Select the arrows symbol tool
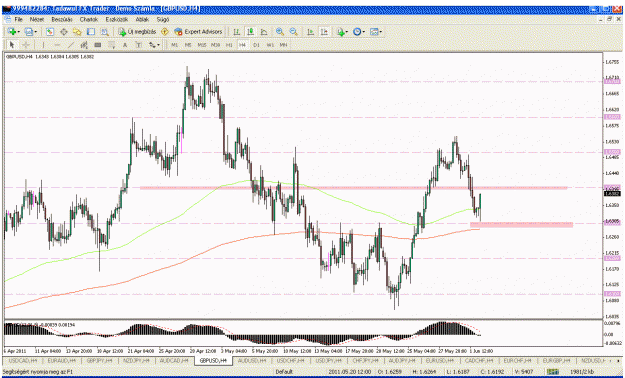The image size is (625, 378). click(x=152, y=45)
